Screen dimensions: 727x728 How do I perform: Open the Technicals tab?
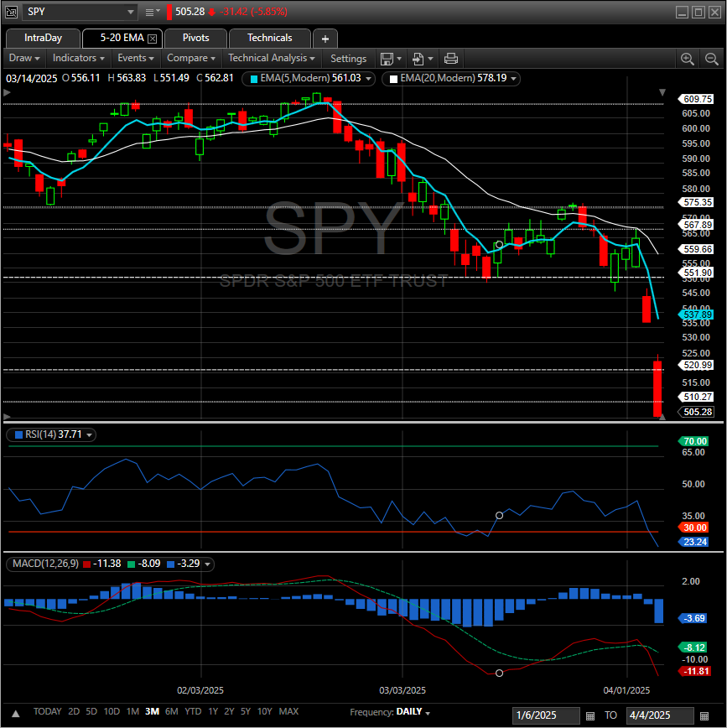[269, 38]
